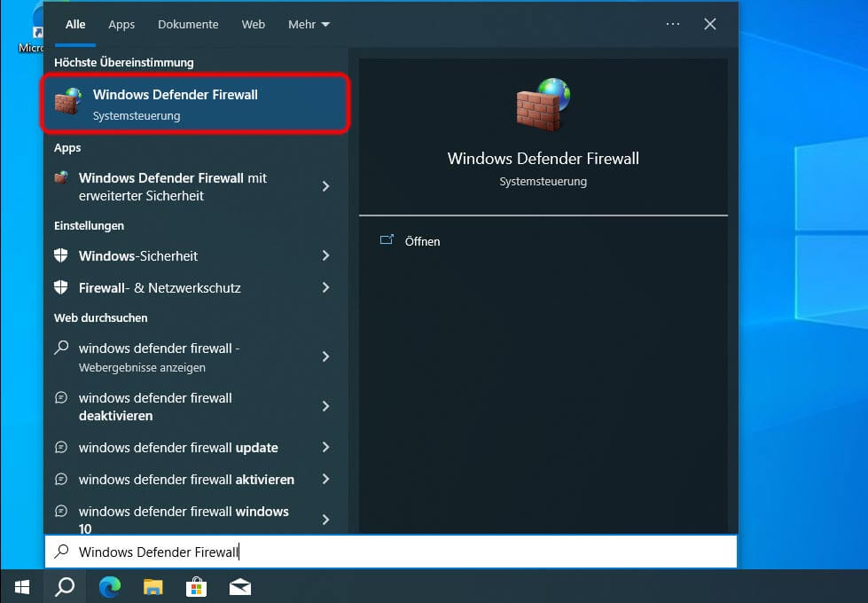Click the search text field containing Windows Defender Firewall
The width and height of the screenshot is (868, 603).
click(x=391, y=552)
